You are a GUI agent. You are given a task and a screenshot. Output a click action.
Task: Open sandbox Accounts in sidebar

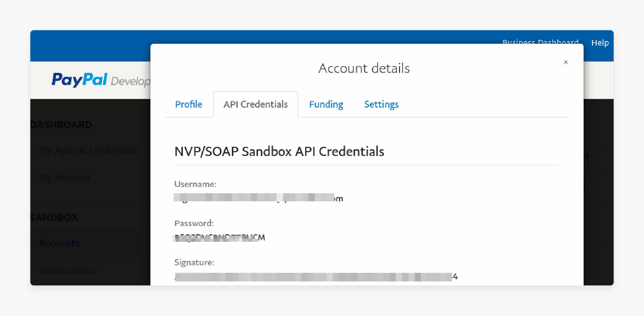[60, 243]
